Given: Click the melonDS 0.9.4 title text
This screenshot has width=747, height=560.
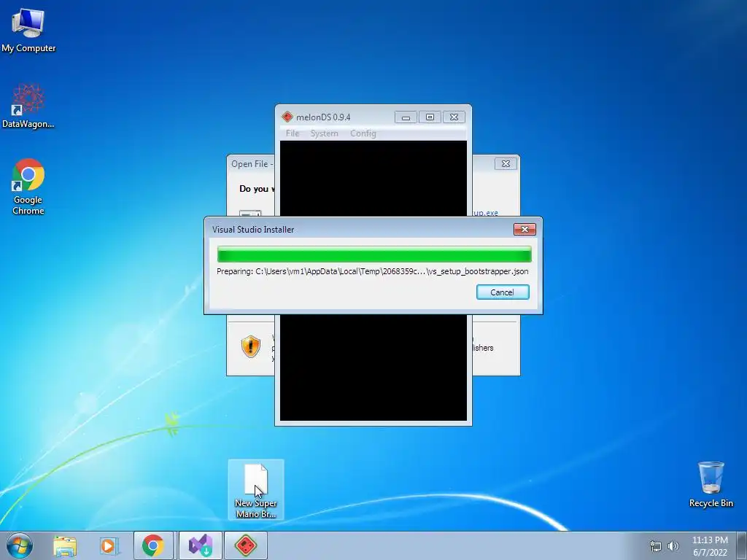Looking at the screenshot, I should [323, 117].
